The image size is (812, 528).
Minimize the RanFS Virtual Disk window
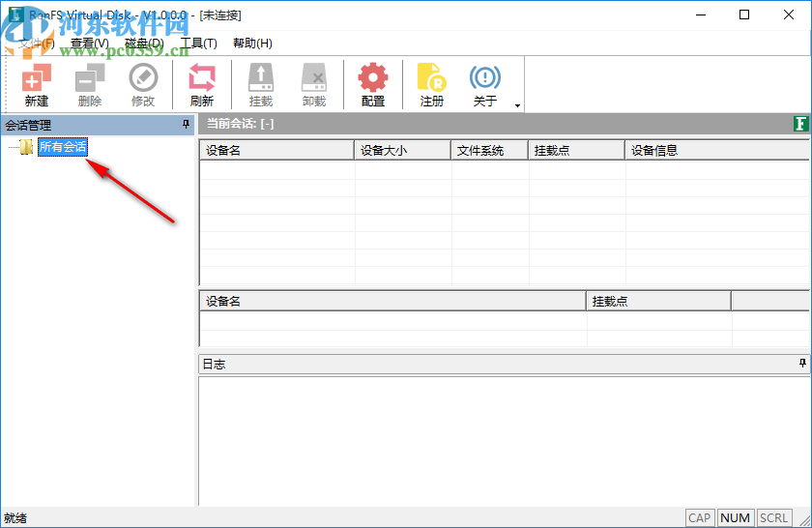point(701,15)
